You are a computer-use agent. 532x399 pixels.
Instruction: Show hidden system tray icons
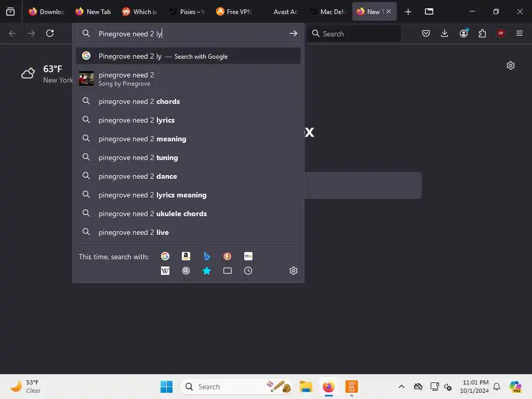pos(402,387)
